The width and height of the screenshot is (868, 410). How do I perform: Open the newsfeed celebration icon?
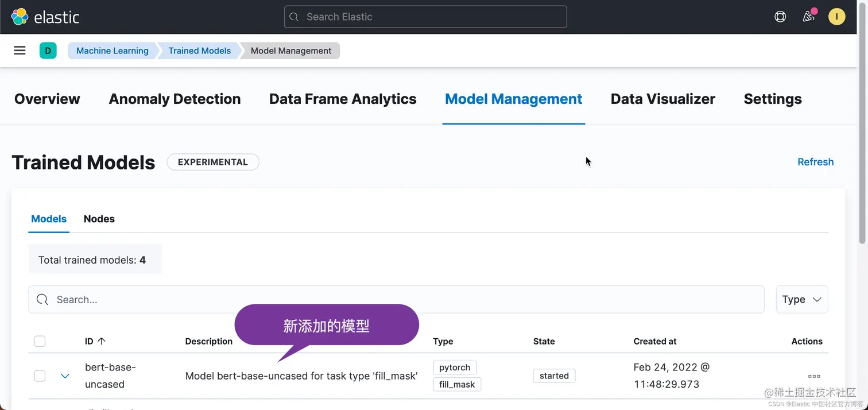click(x=808, y=17)
